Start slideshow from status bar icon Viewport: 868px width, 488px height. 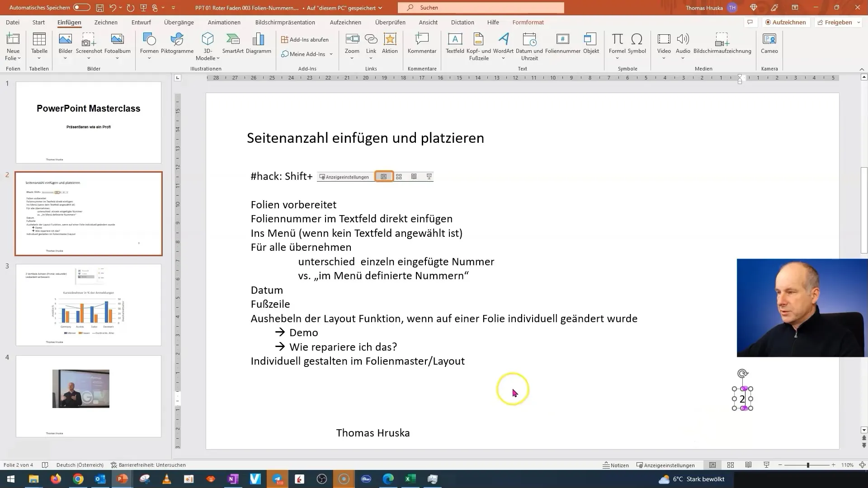766,465
